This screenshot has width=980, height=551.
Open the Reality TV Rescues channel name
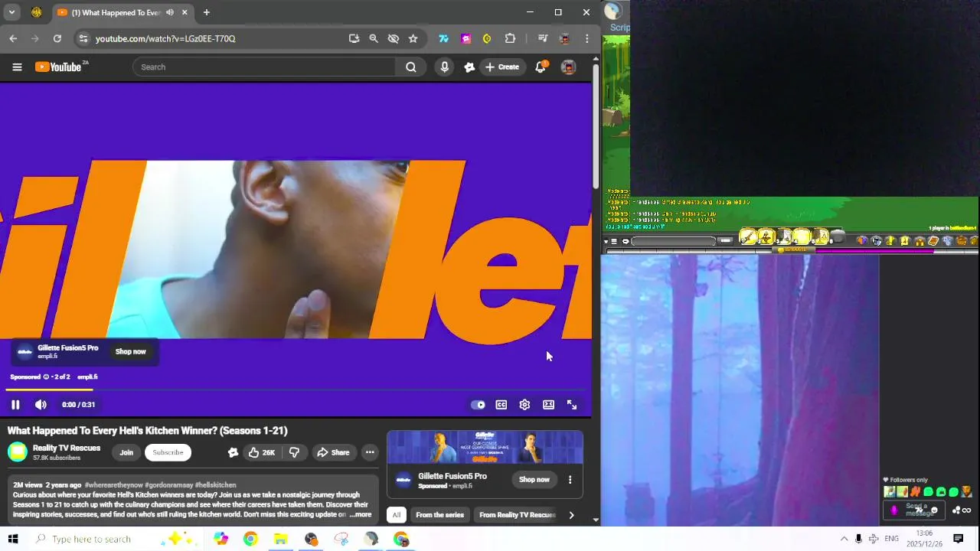[67, 448]
